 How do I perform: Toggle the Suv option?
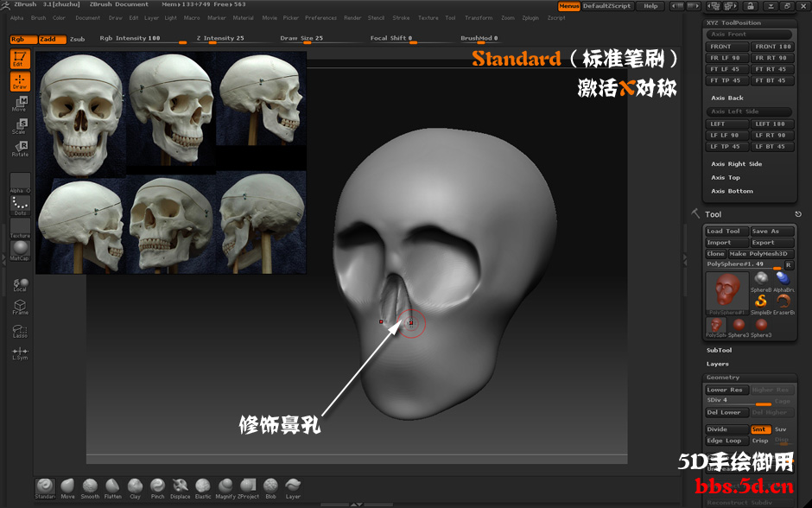[x=780, y=429]
